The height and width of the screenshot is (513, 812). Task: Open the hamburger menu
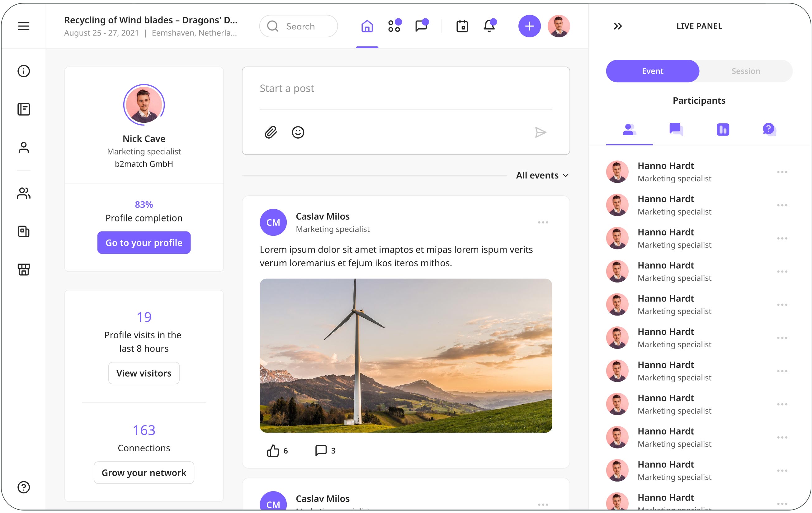point(24,26)
